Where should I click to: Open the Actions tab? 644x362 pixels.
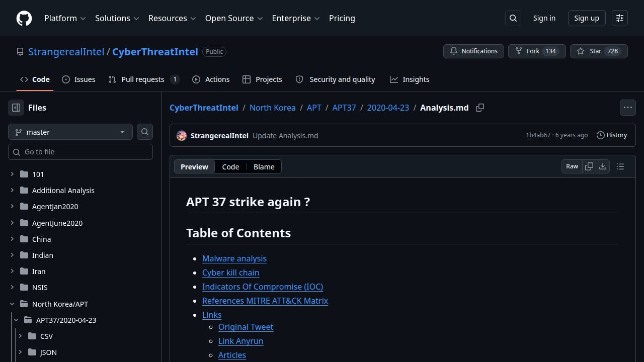(211, 79)
